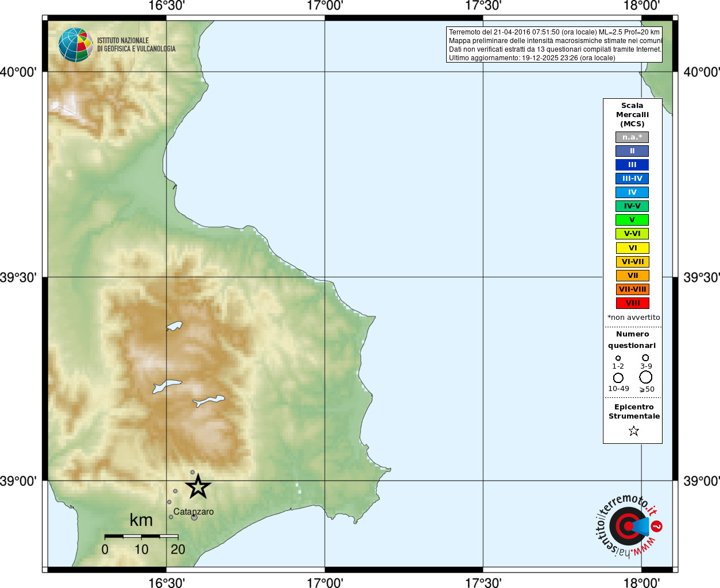Click the IV-V green legend swatch
Image resolution: width=720 pixels, height=588 pixels.
point(632,206)
